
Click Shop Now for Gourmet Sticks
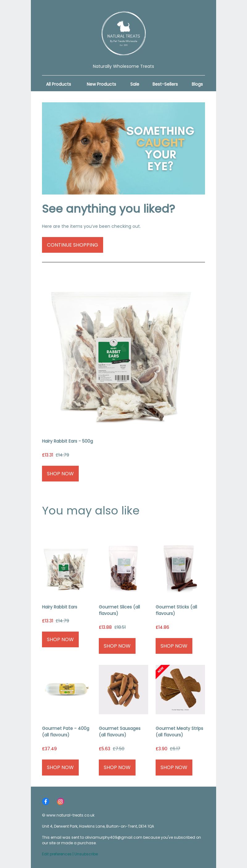[174, 646]
